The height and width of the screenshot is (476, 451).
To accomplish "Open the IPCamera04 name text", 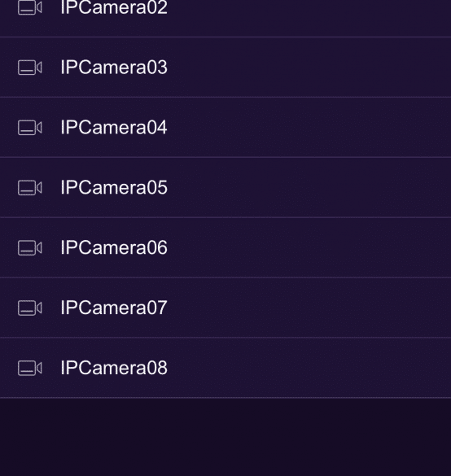I will [x=114, y=127].
